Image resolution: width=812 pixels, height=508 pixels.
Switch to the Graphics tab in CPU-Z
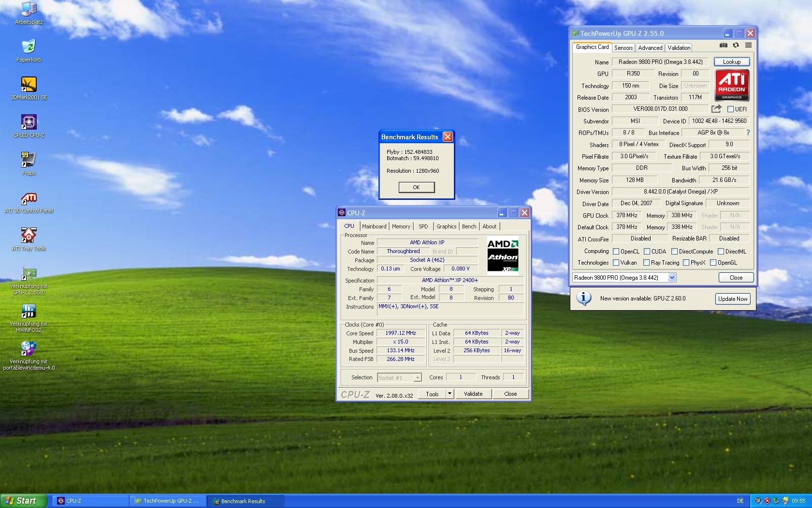(446, 226)
